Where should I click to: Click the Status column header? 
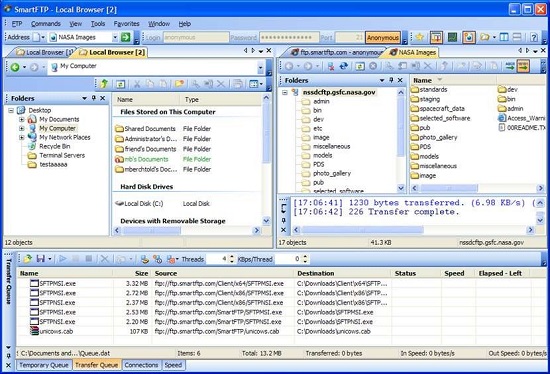coord(416,273)
